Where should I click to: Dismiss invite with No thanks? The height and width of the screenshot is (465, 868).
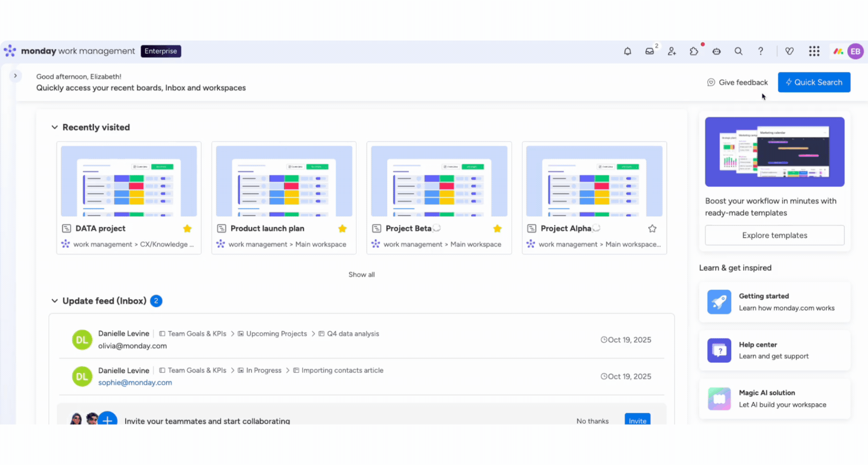[x=593, y=421]
